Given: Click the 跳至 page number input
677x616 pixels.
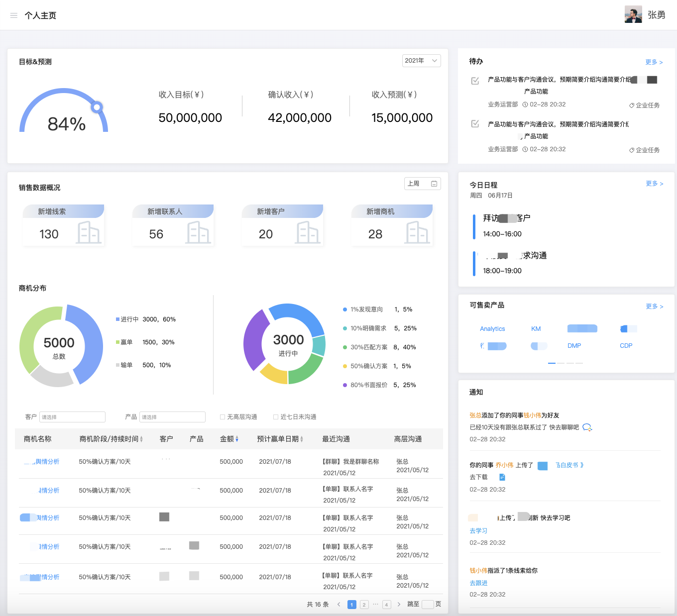Looking at the screenshot, I should point(428,605).
